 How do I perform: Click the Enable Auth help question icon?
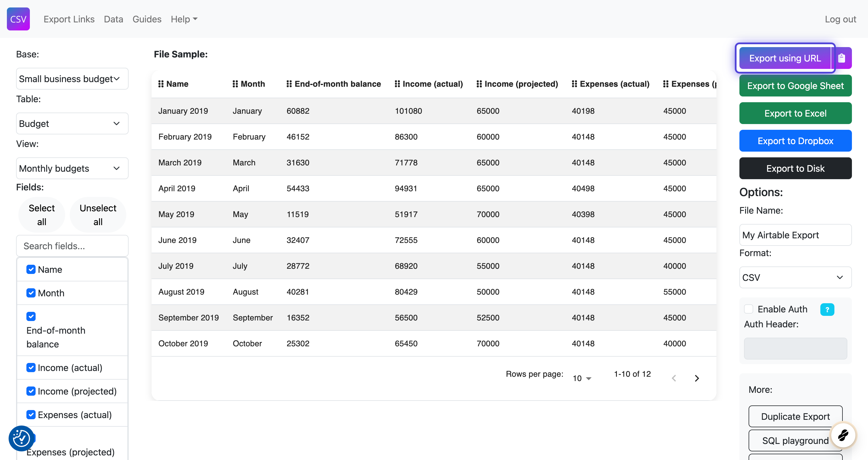click(x=827, y=309)
